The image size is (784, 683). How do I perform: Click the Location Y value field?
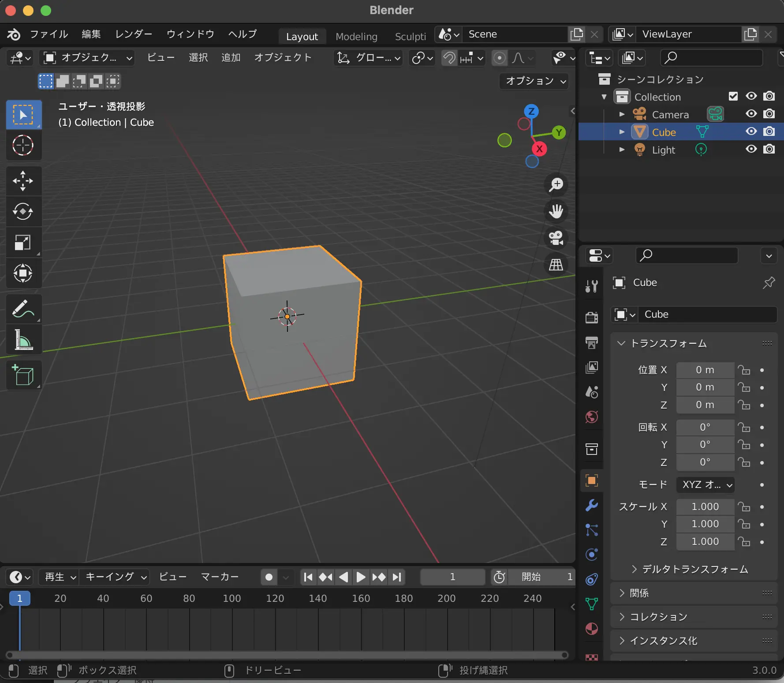[705, 387]
